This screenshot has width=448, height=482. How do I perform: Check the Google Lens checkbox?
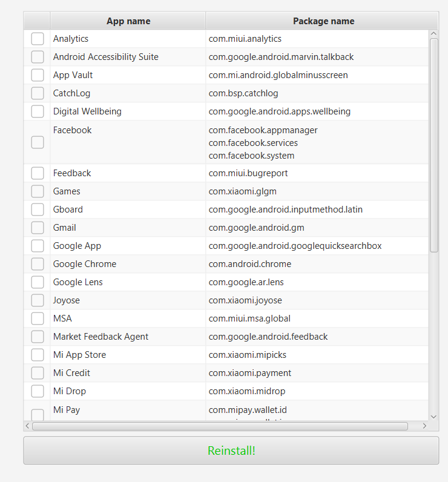38,282
